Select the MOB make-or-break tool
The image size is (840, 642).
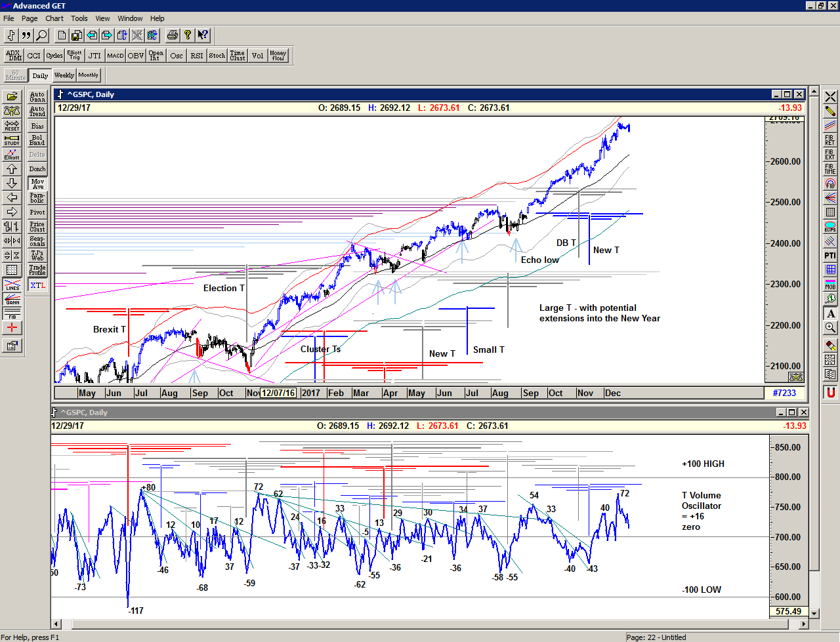pyautogui.click(x=830, y=285)
